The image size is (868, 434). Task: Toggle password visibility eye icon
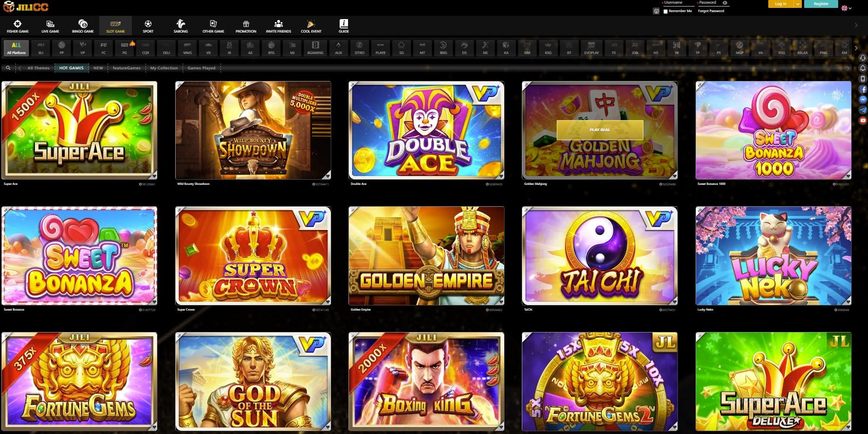724,3
